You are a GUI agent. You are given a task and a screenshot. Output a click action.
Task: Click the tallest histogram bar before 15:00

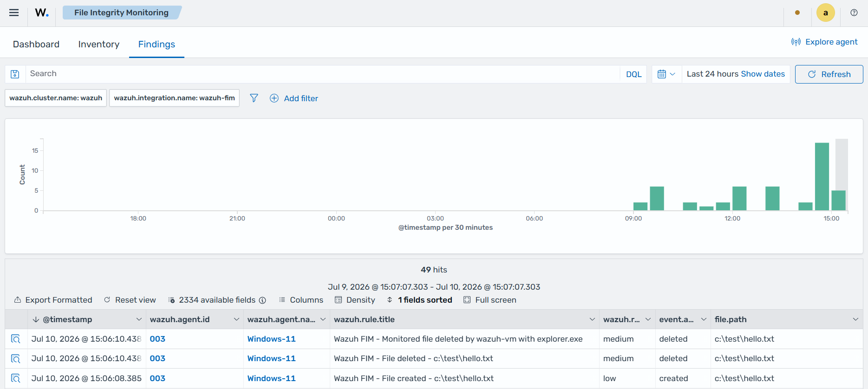(x=822, y=176)
